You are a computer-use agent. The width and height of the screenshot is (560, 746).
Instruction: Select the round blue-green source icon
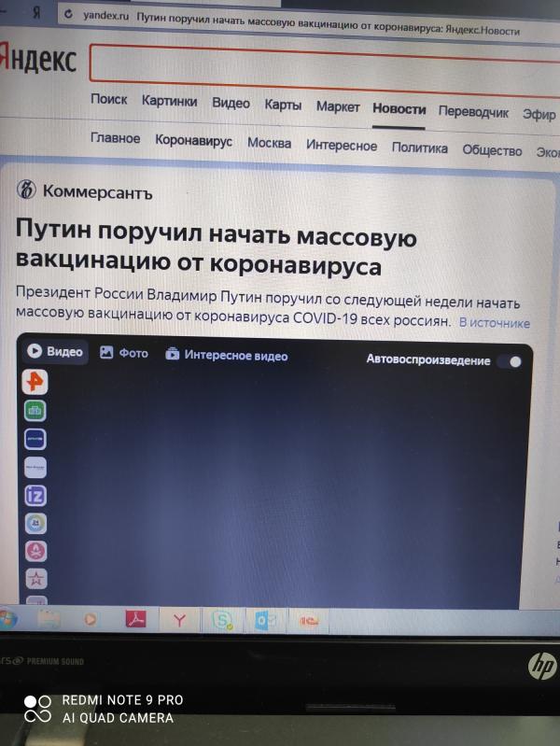(x=35, y=524)
